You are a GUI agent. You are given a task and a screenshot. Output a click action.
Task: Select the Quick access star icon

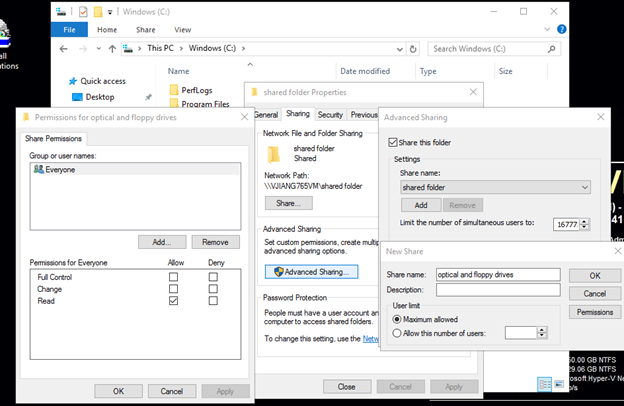click(x=73, y=81)
